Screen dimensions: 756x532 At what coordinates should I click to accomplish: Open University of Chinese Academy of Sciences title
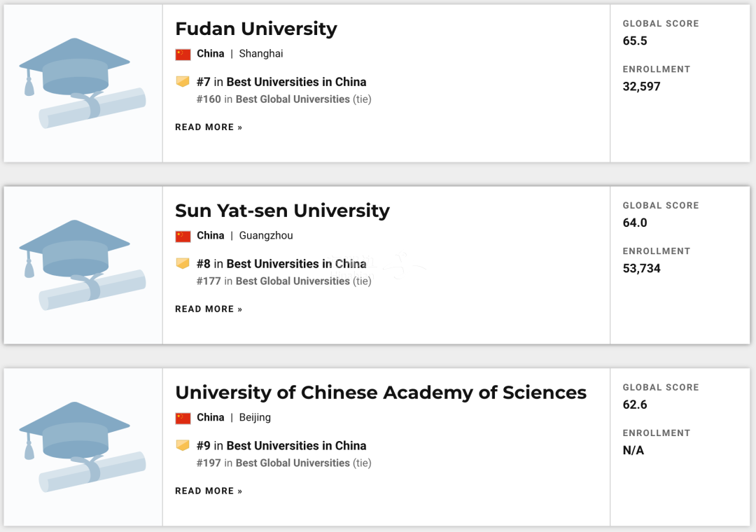click(x=381, y=393)
